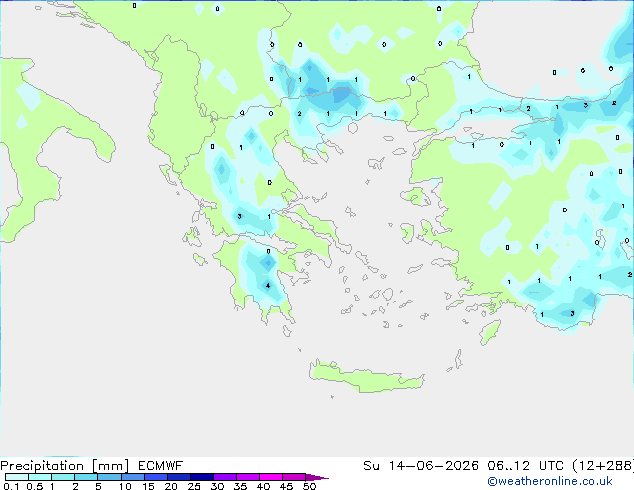Click the legend label "0.5"
634x490 pixels.
[x=35, y=486]
